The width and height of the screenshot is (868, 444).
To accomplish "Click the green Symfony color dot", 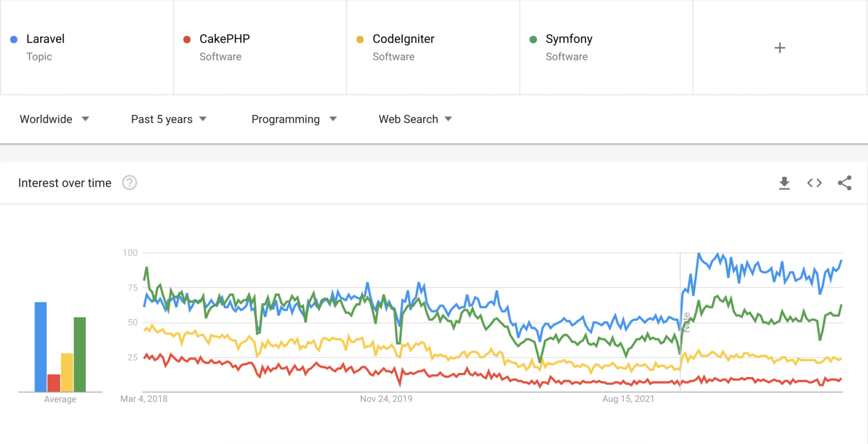I will 533,38.
